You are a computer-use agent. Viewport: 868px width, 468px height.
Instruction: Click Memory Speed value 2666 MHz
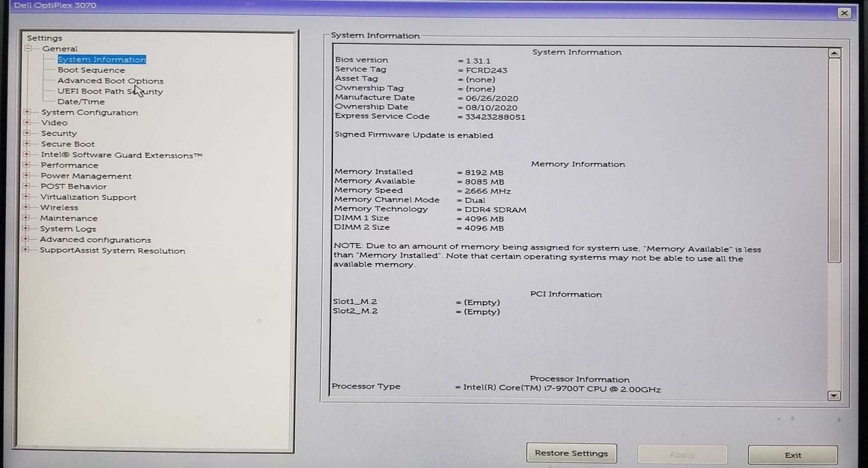point(488,191)
